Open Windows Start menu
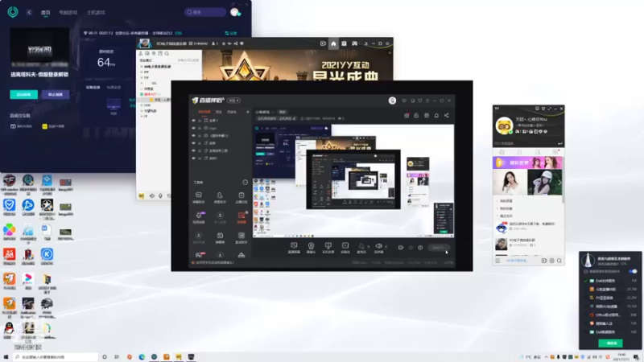Image resolution: width=644 pixels, height=362 pixels. pos(6,357)
